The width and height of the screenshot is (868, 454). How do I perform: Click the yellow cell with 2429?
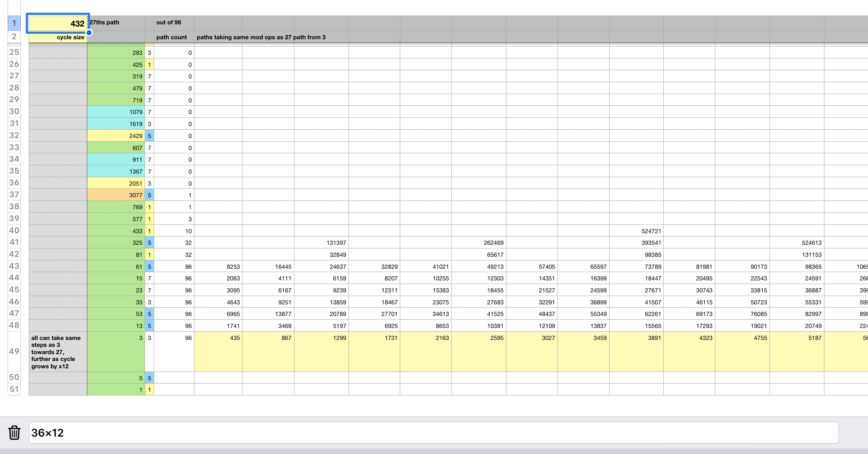coord(116,136)
